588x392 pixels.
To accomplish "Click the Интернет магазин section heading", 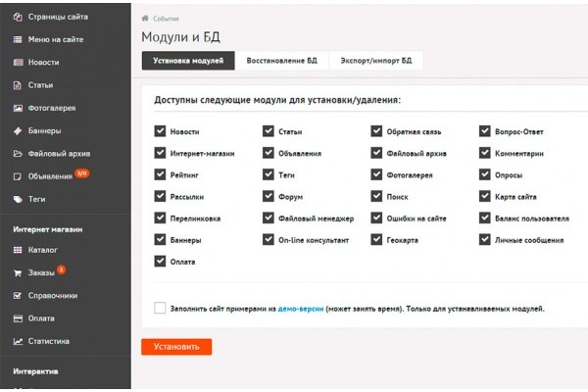I will [x=48, y=229].
